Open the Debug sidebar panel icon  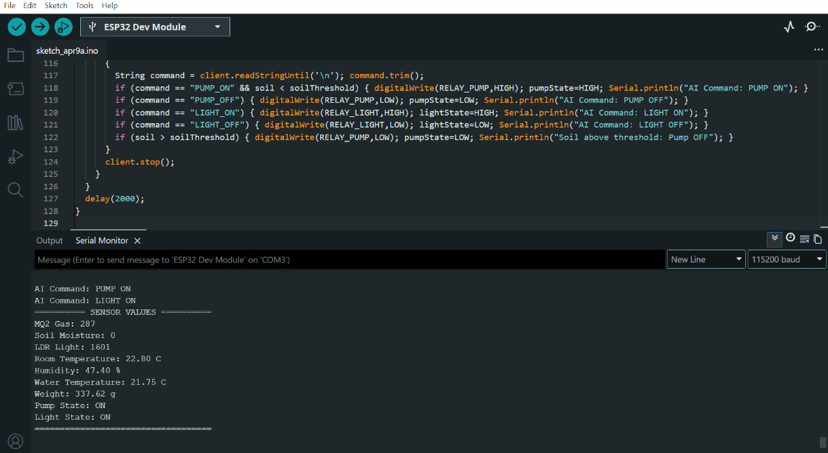[x=15, y=156]
